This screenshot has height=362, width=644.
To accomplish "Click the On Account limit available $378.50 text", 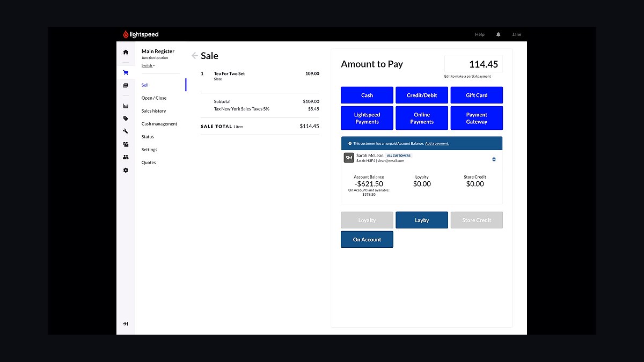I will coord(369,192).
